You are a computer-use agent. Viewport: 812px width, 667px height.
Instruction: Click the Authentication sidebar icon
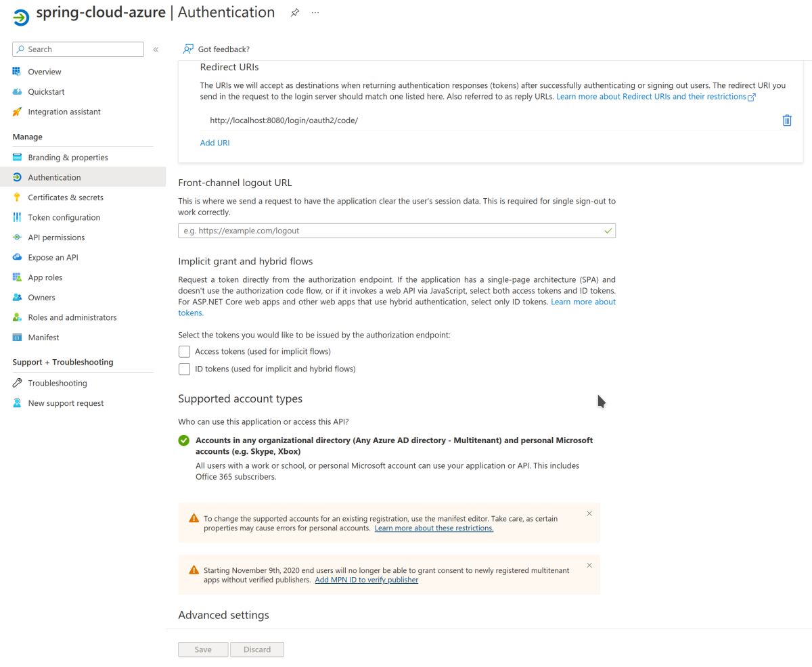tap(17, 177)
